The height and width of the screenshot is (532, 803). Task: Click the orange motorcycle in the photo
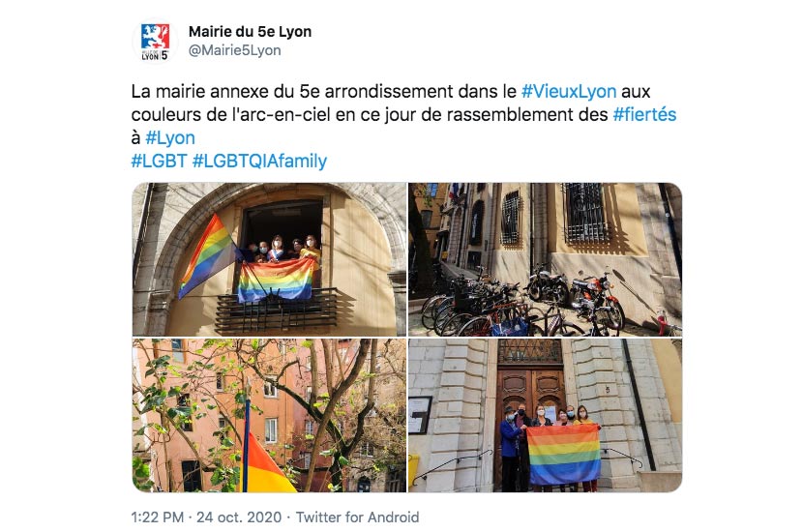point(597,301)
